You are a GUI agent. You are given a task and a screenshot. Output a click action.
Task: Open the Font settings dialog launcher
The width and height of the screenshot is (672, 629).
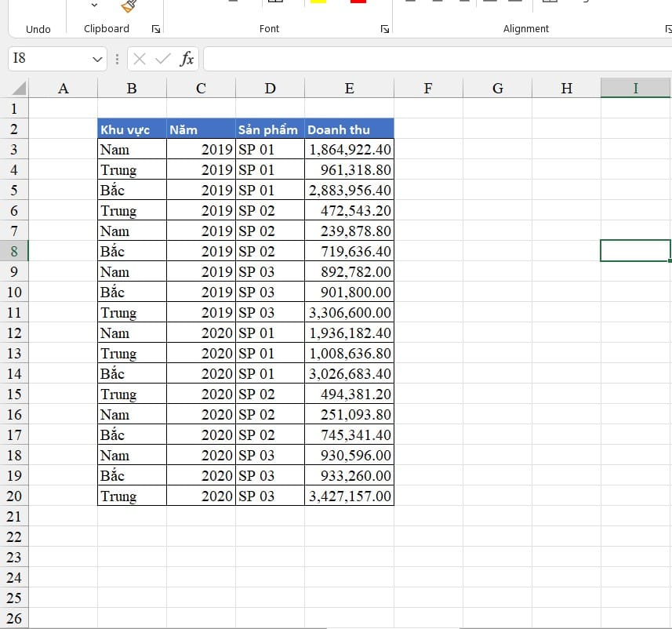coord(385,29)
